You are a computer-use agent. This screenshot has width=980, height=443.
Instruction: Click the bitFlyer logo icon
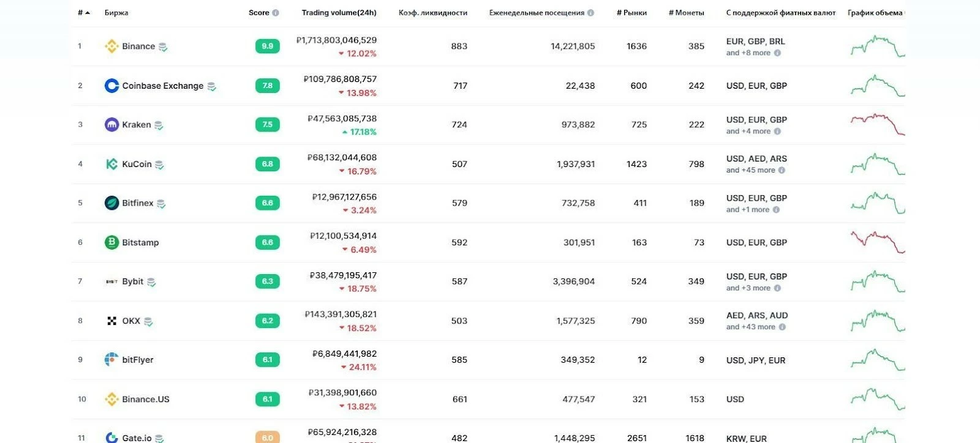coord(111,360)
